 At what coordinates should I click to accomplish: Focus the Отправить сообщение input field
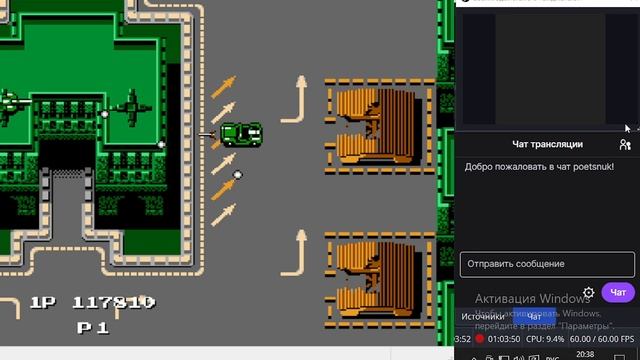click(x=547, y=264)
